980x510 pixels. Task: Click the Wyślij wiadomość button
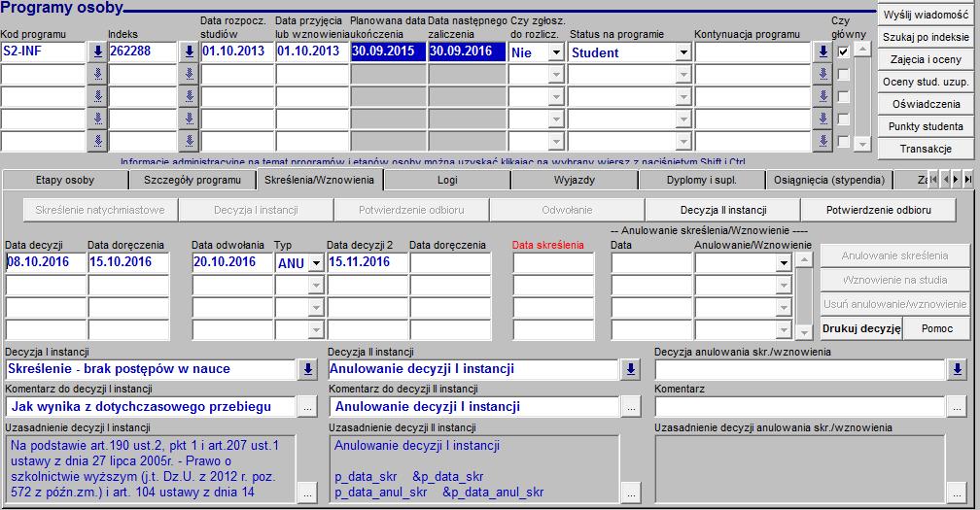(x=926, y=15)
